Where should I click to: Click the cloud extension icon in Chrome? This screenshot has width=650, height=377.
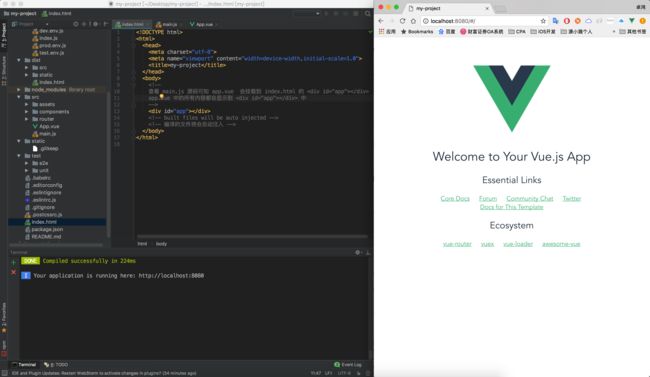click(x=588, y=21)
